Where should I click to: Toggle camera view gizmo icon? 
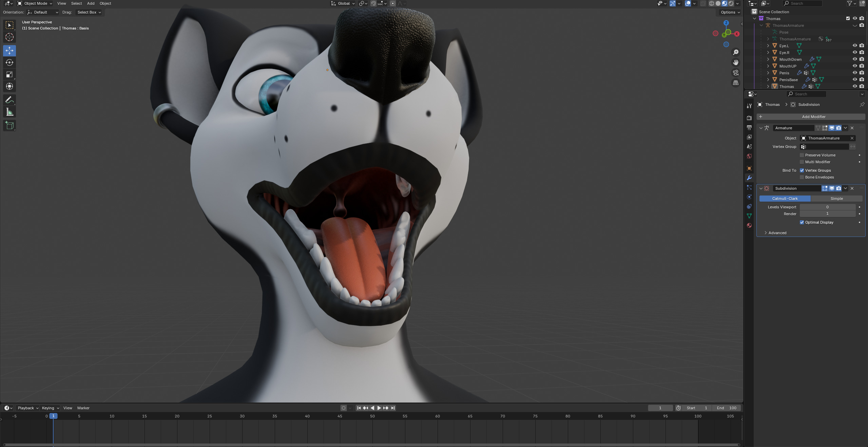(x=736, y=73)
